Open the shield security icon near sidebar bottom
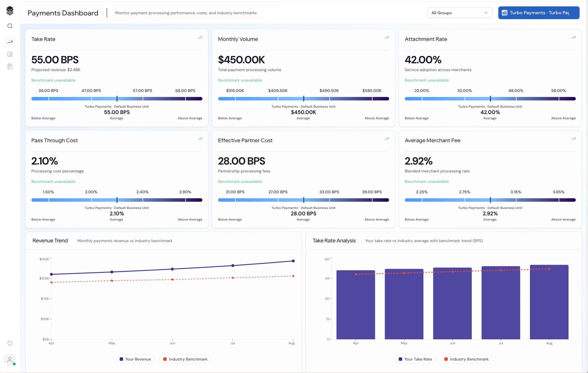588x373 pixels. tap(10, 343)
